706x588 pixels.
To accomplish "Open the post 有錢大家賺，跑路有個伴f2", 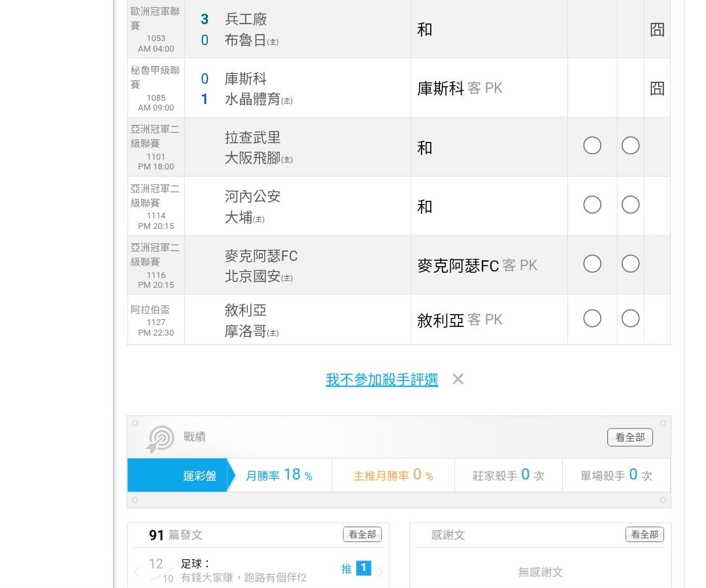I will tap(243, 578).
